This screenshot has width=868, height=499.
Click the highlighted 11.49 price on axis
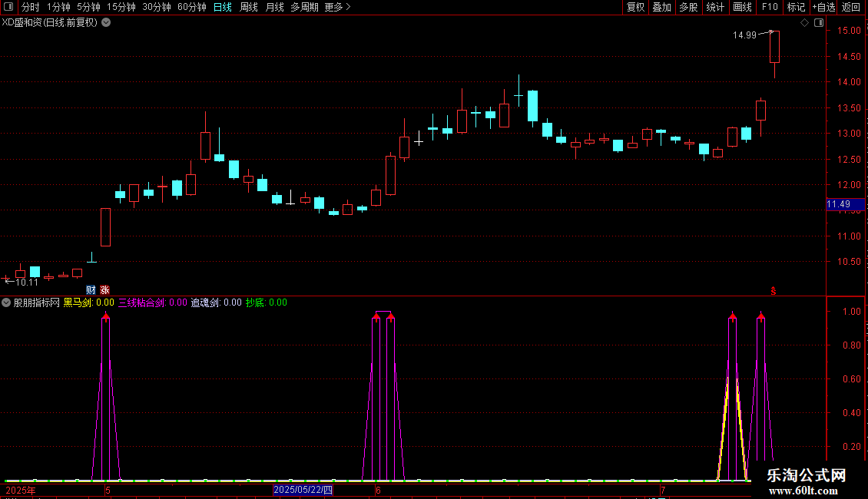tap(845, 204)
